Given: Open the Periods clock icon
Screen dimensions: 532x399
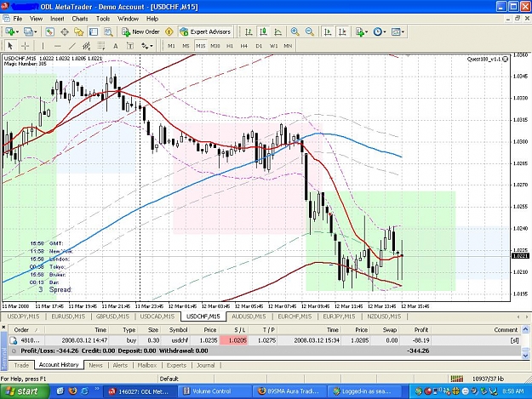Looking at the screenshot, I should (377, 31).
